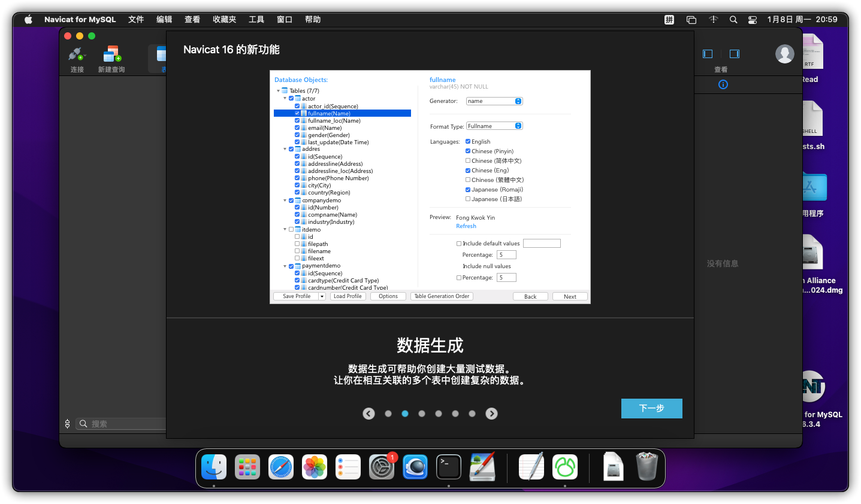Open TextEdit from the Dock
This screenshot has width=861, height=504.
(531, 467)
